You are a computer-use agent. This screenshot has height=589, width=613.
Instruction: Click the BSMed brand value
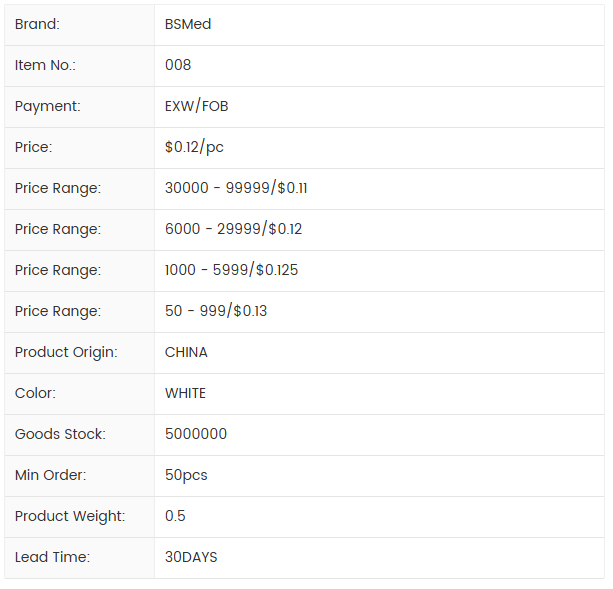(188, 24)
